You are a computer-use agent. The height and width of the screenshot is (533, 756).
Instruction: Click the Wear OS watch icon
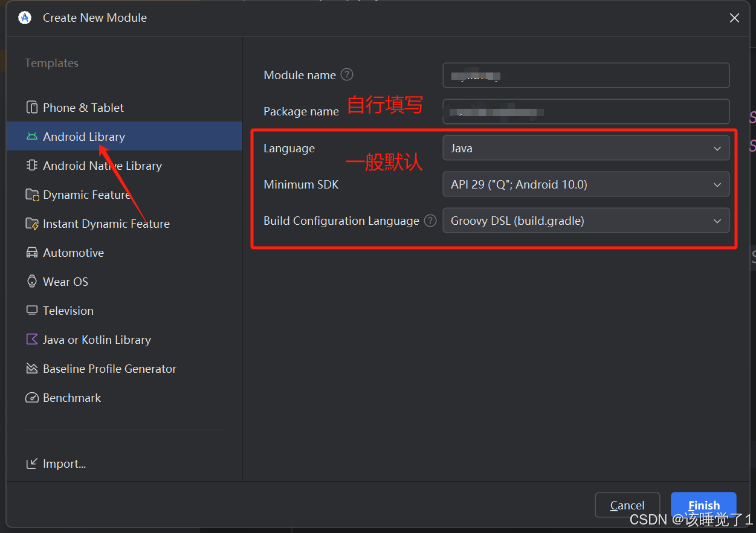(32, 282)
